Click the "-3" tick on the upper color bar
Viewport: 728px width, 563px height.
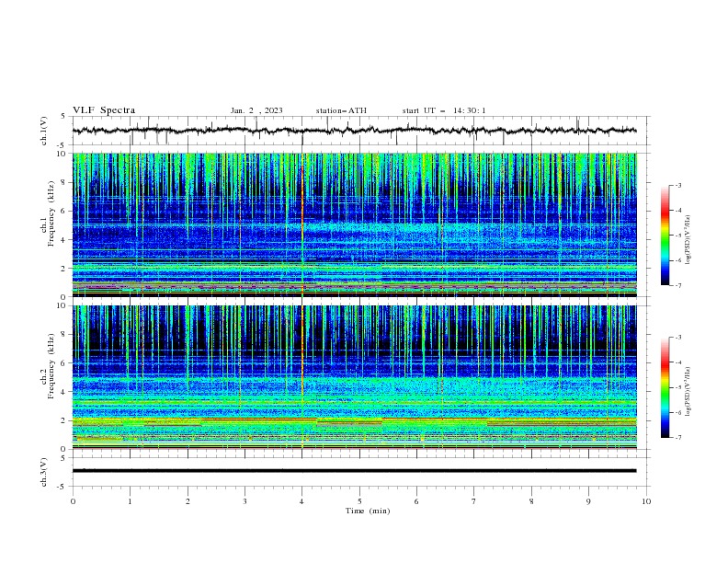click(678, 185)
